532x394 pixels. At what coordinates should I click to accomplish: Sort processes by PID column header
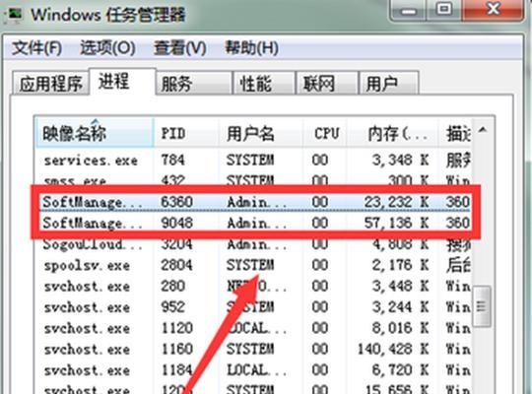click(186, 133)
